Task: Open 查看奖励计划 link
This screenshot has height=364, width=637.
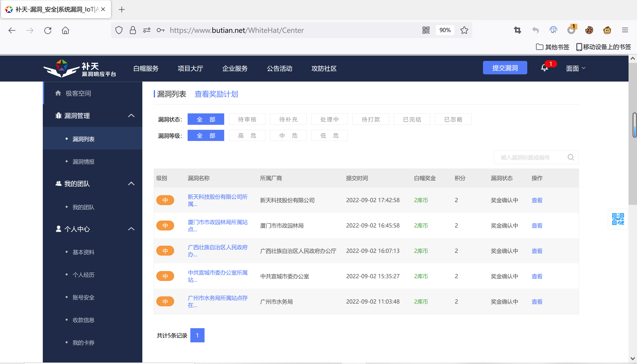Action: (216, 94)
